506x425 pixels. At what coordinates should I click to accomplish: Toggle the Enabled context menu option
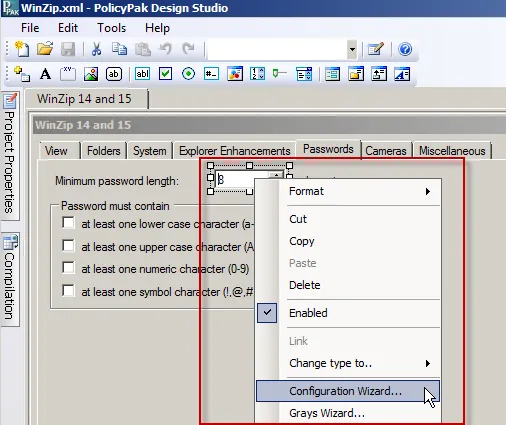click(x=348, y=313)
